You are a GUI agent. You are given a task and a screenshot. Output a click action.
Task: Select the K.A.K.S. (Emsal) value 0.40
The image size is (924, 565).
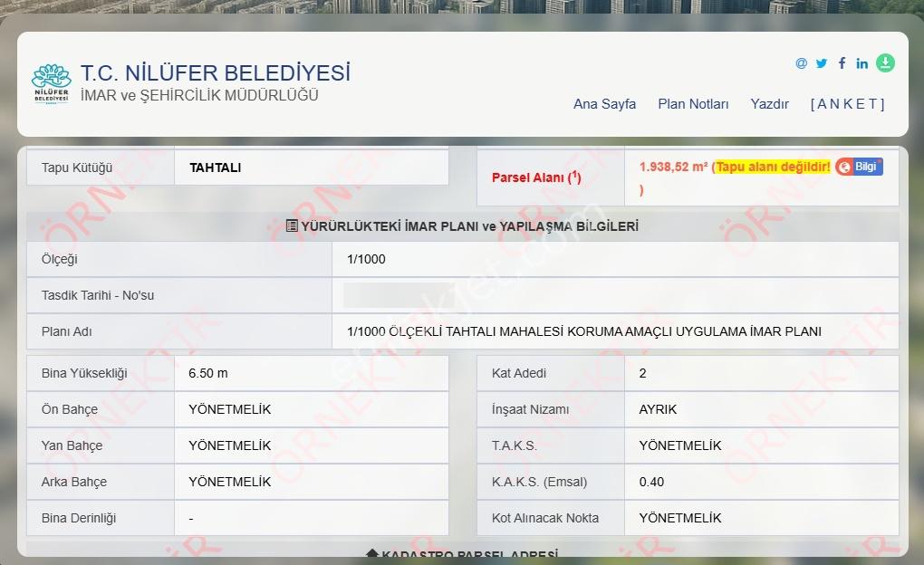[651, 482]
